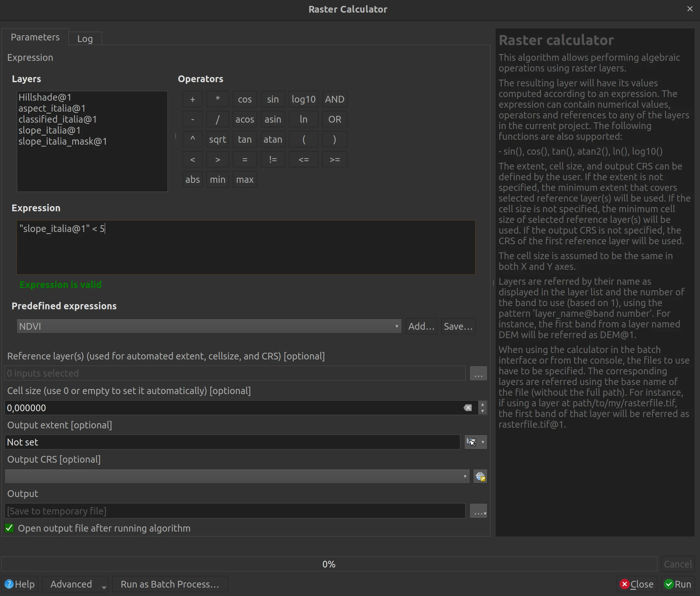700x596 pixels.
Task: Click the output extent map canvas icon
Action: (x=471, y=442)
